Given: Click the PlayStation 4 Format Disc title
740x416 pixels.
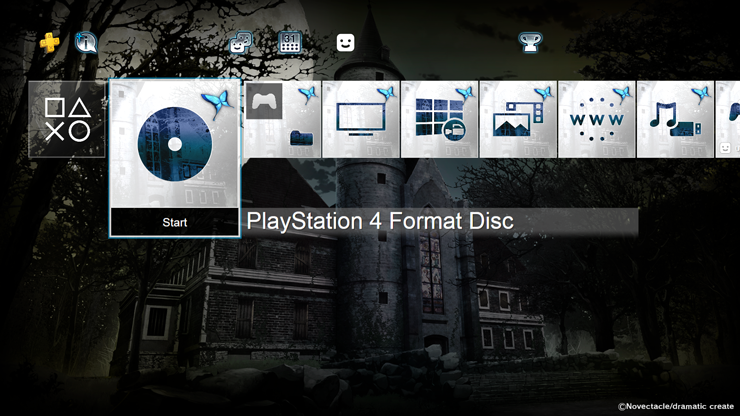Looking at the screenshot, I should 380,221.
